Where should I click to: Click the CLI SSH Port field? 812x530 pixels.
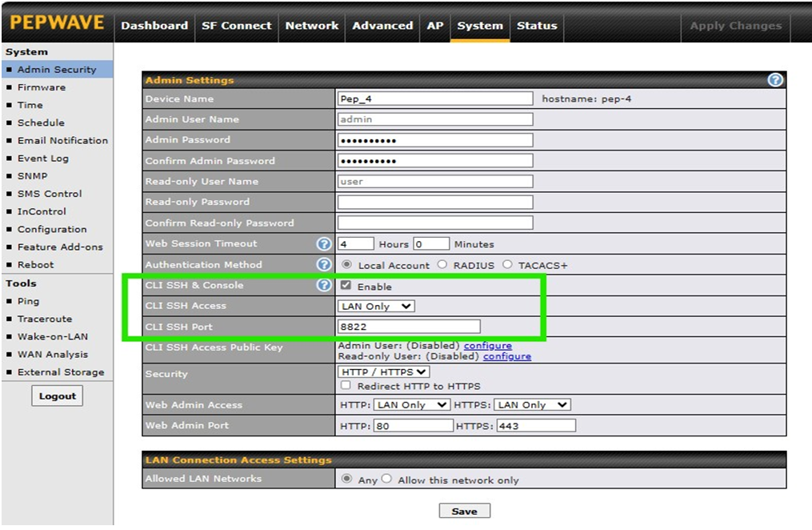tap(409, 327)
